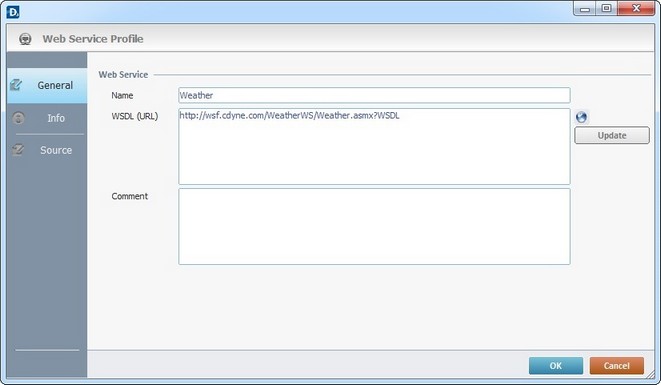This screenshot has height=385, width=661.
Task: Click the edit icon beside Source
Action: click(18, 150)
